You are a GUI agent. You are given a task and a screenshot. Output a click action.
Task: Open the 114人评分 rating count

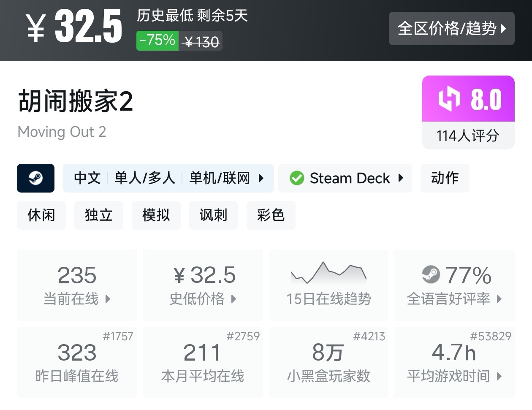468,136
